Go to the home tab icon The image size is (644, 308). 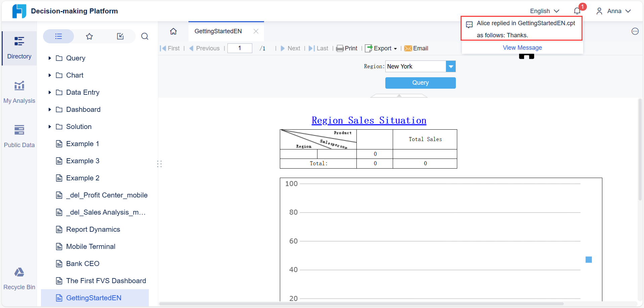pos(173,31)
